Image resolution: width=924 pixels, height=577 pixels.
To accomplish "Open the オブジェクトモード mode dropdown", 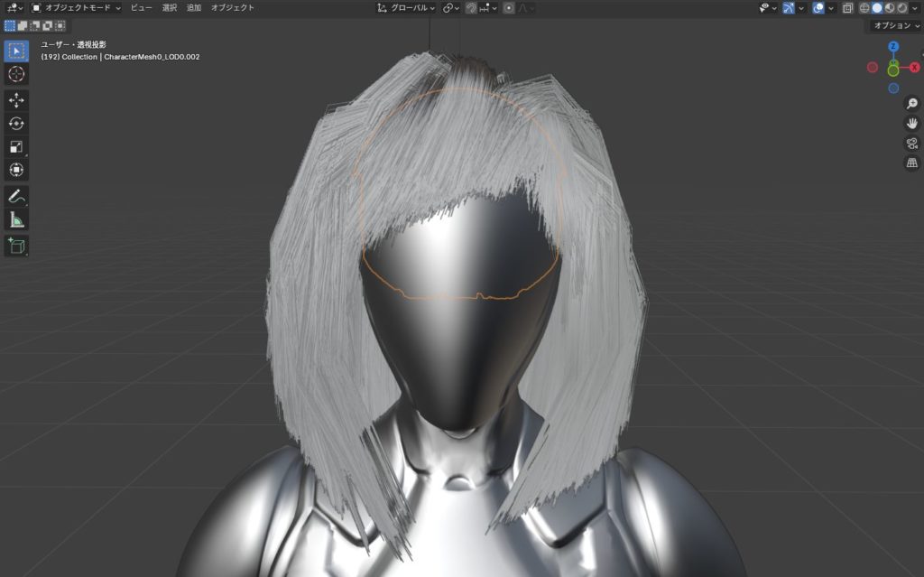I will [77, 8].
